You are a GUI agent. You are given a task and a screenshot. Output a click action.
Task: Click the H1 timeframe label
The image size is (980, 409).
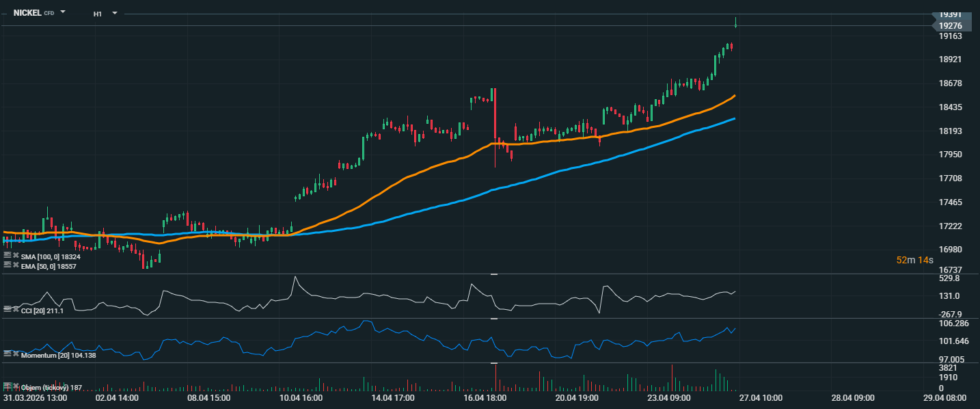(98, 14)
